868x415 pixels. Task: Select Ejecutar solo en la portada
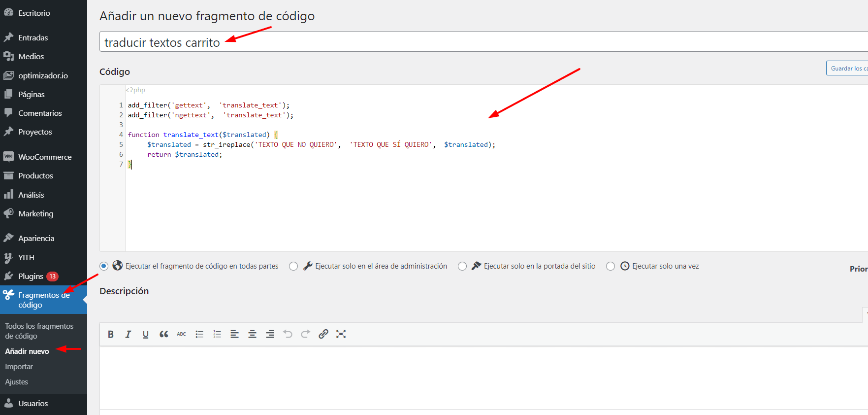pyautogui.click(x=462, y=266)
